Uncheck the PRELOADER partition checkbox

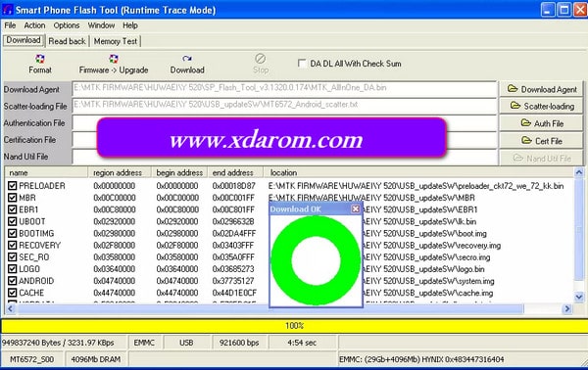[13, 185]
